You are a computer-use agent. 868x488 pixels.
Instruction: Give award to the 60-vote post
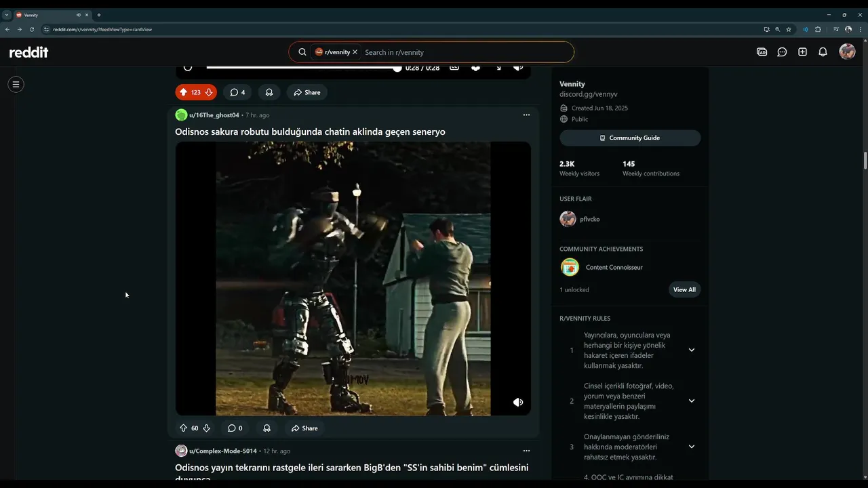click(267, 428)
